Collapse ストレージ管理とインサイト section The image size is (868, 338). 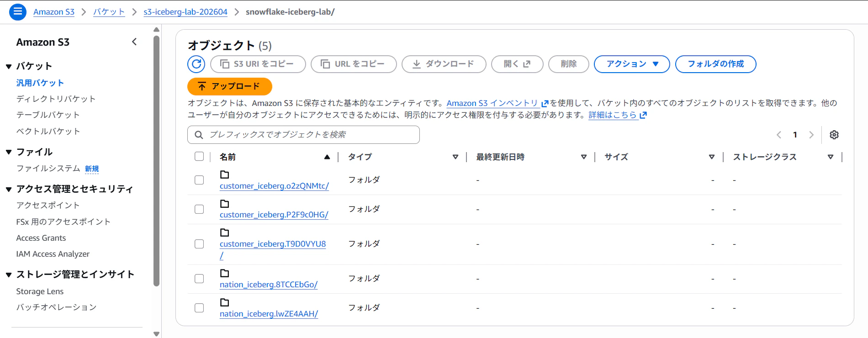(9, 275)
